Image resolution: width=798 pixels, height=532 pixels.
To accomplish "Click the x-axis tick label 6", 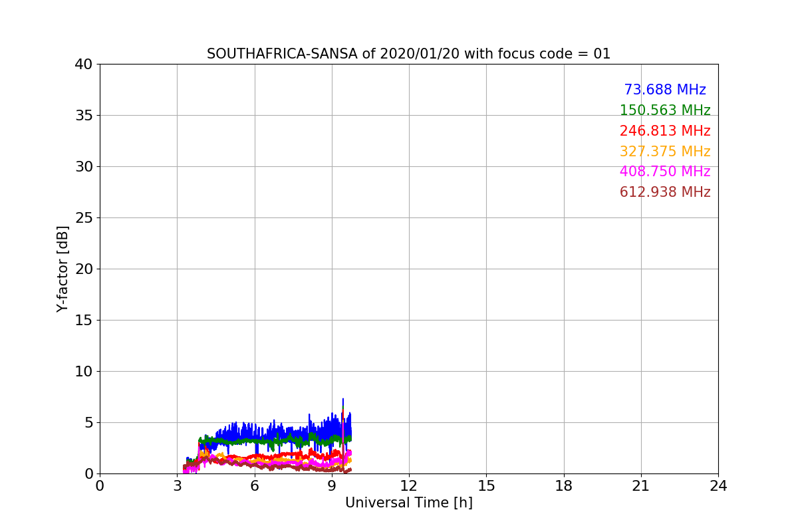I will (254, 486).
